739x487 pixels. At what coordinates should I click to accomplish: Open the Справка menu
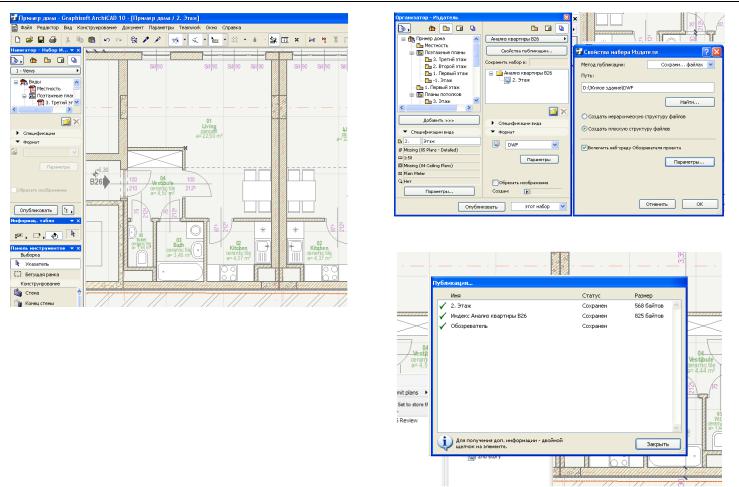point(231,28)
